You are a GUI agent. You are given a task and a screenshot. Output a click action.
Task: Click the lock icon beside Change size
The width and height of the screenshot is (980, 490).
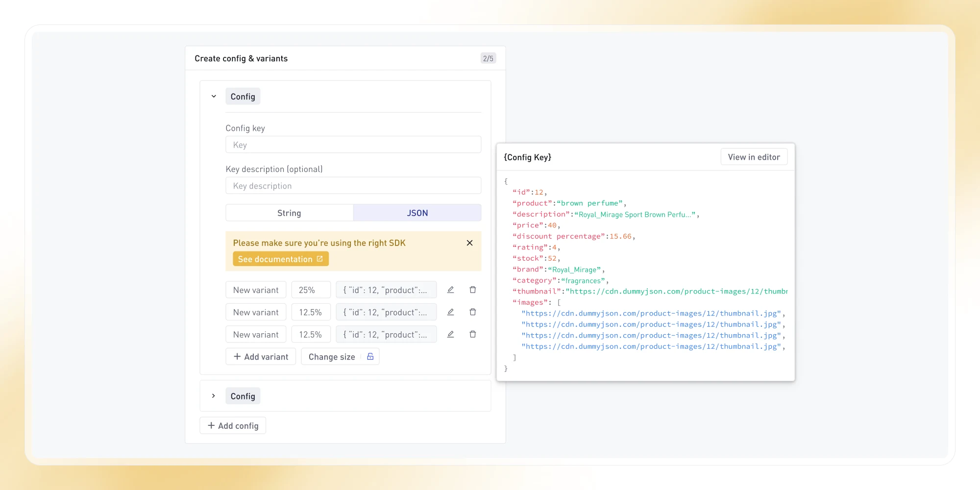[x=370, y=356]
